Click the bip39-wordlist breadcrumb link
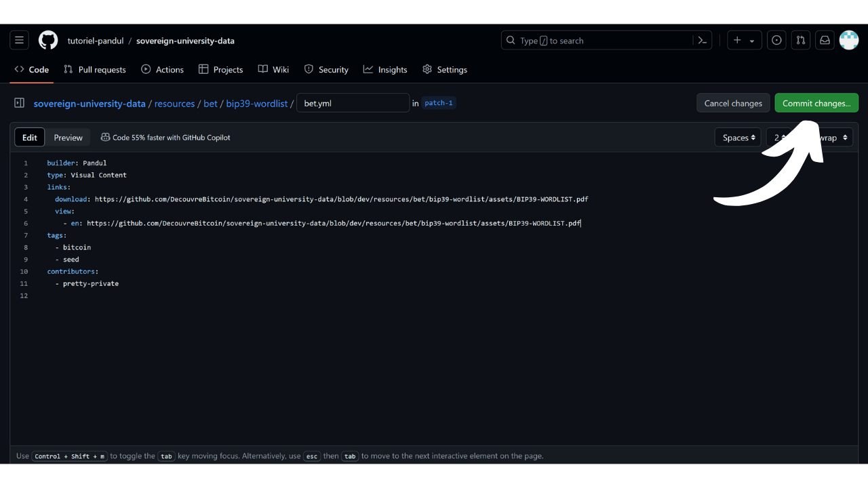868x488 pixels. pyautogui.click(x=256, y=104)
